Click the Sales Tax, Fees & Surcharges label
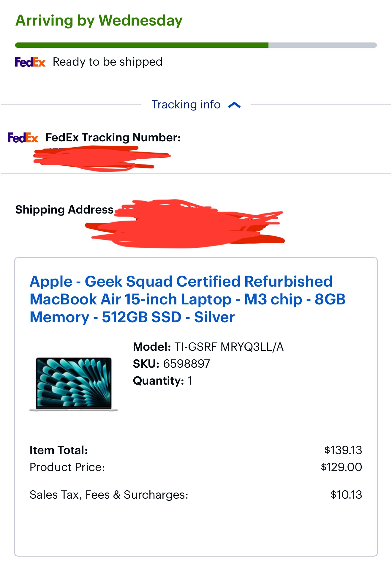 [109, 495]
